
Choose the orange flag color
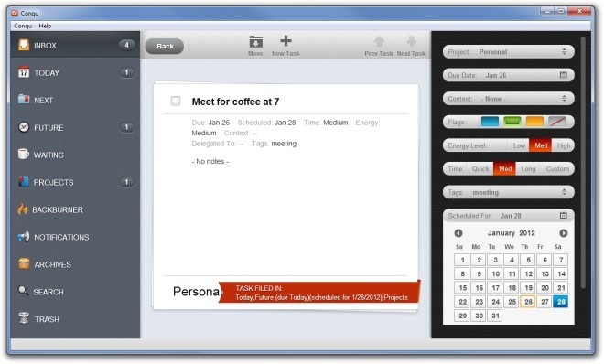tap(534, 122)
